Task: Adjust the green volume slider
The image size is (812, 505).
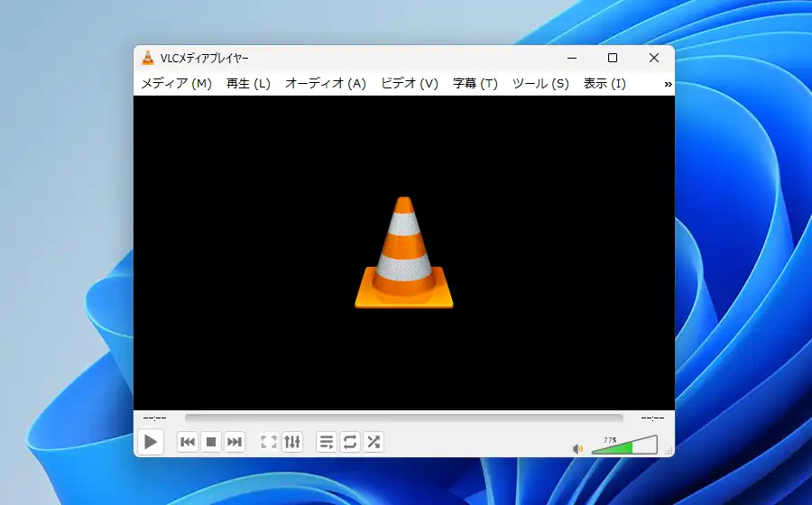Action: (624, 445)
